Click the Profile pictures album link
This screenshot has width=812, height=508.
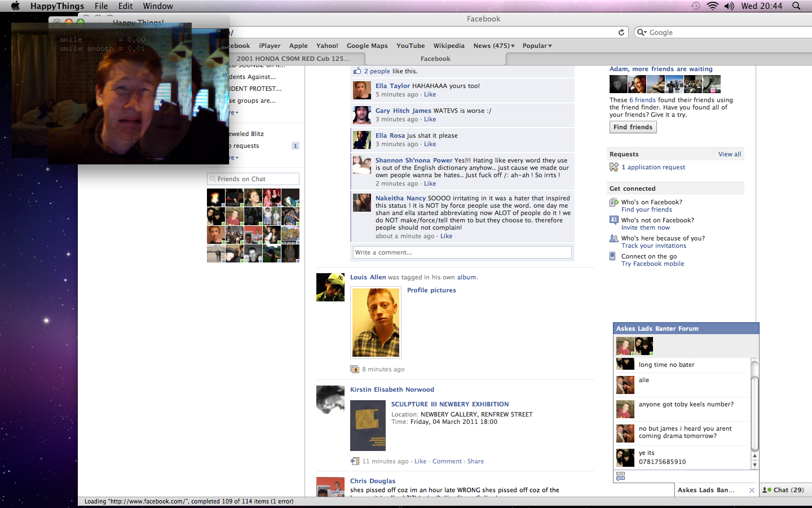431,290
